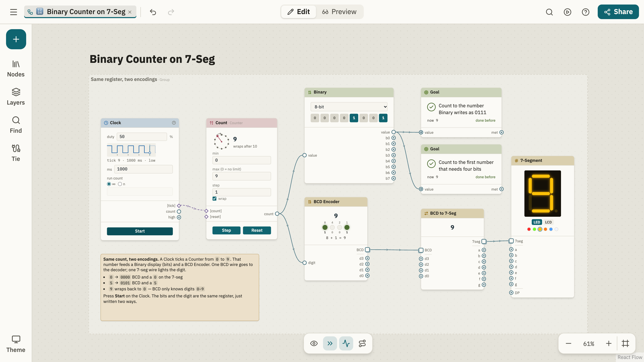
Task: Click the Clock node help icon
Action: point(174,123)
